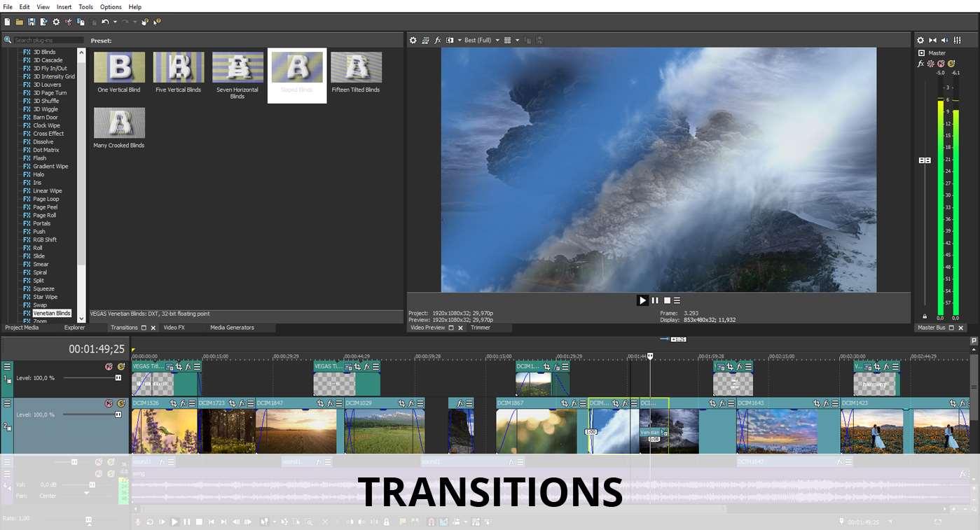Copy the selection from the main toolbar
Image resolution: width=980 pixels, height=530 pixels.
click(x=81, y=22)
